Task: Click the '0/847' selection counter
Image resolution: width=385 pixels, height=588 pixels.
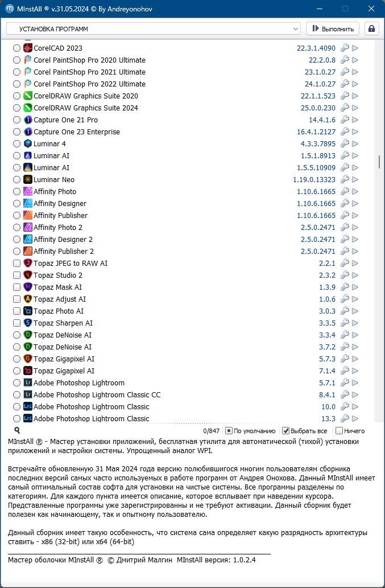Action: tap(212, 431)
